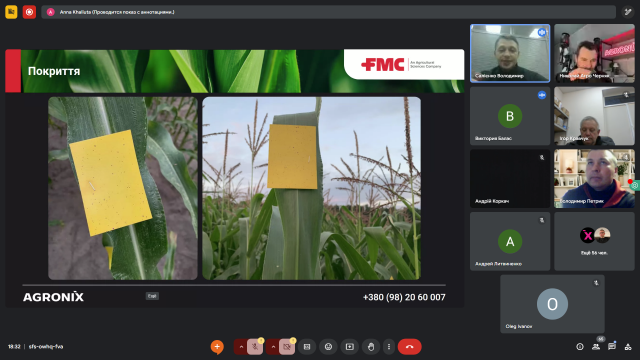Click the green 'A' avatar in Литвиненко tile
640x360 pixels.
510,242
